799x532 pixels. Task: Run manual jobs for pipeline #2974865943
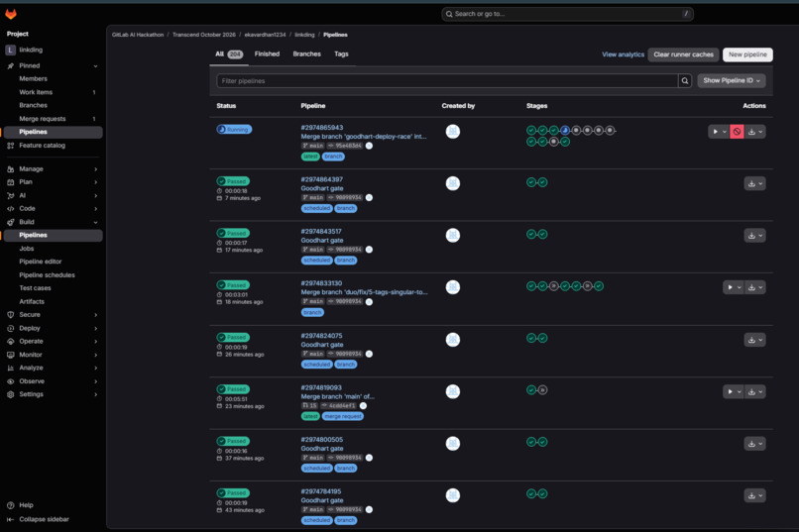(719, 132)
